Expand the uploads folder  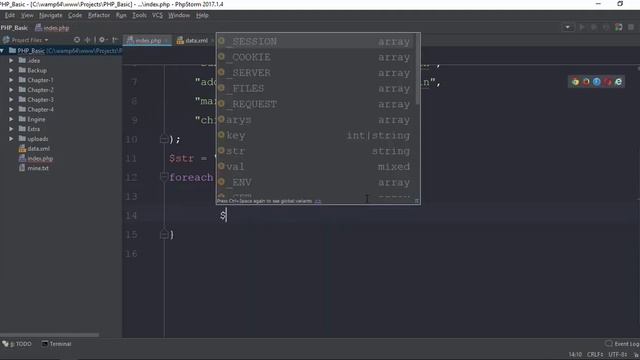tap(11, 139)
